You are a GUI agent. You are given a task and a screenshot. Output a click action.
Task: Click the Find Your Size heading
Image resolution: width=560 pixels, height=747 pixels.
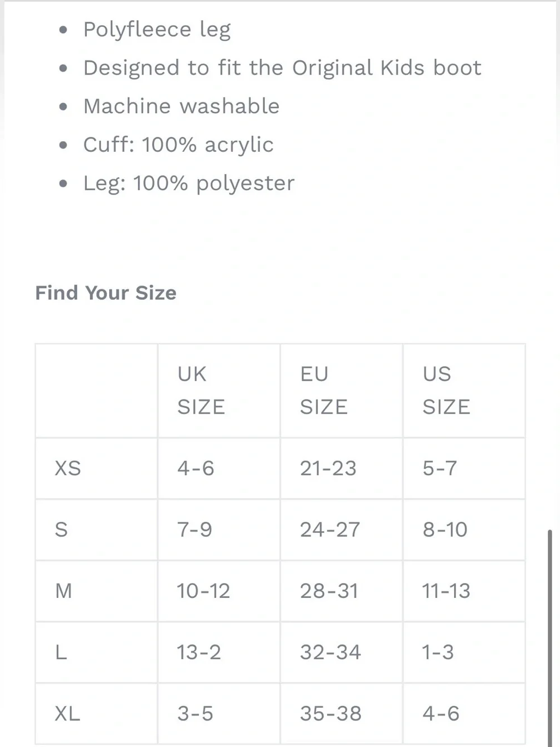point(106,293)
